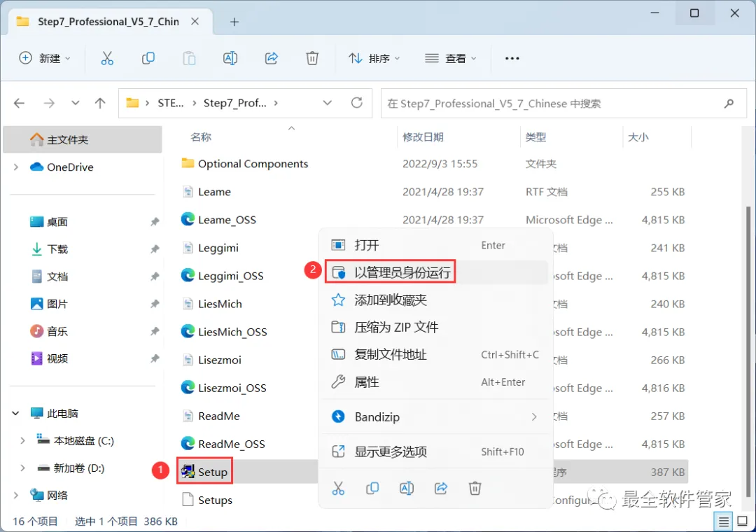Viewport: 756px width, 532px height.
Task: Expand the OneDrive tree node
Action: point(16,167)
